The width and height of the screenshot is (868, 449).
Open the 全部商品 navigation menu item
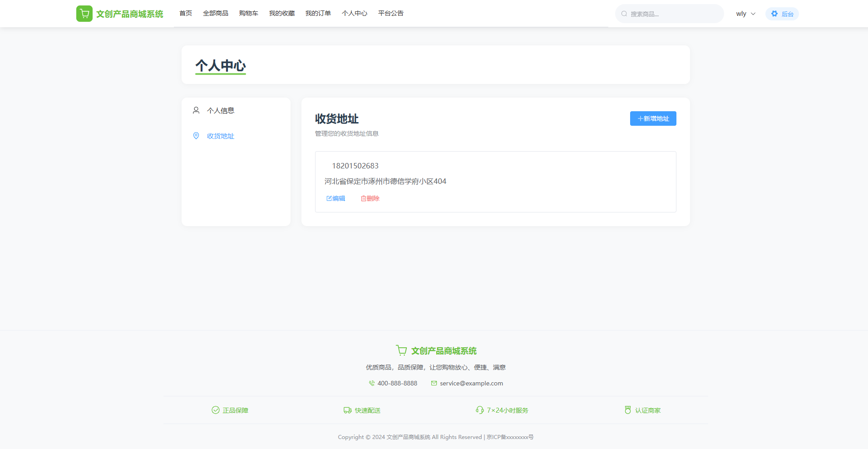(x=216, y=13)
